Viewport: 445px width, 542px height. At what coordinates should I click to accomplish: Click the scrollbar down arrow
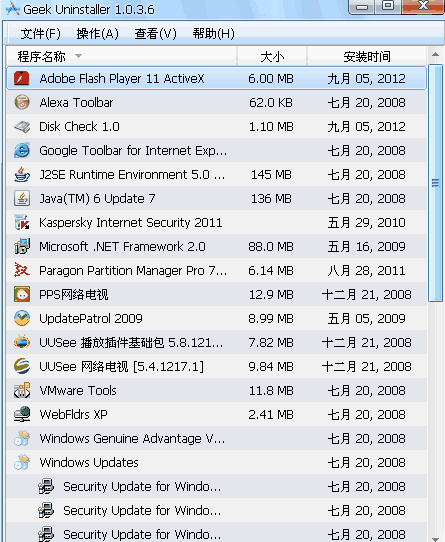(x=435, y=539)
